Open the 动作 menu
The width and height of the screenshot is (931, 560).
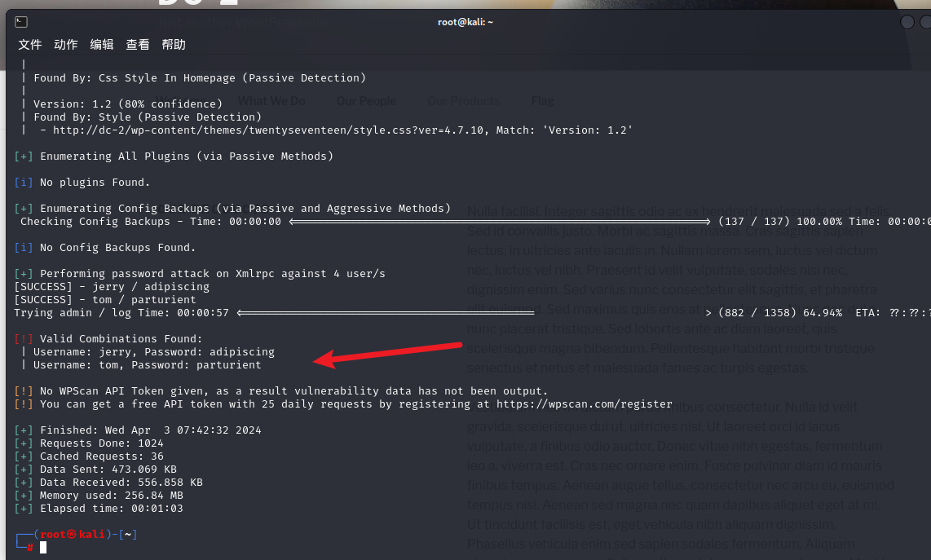[x=66, y=45]
